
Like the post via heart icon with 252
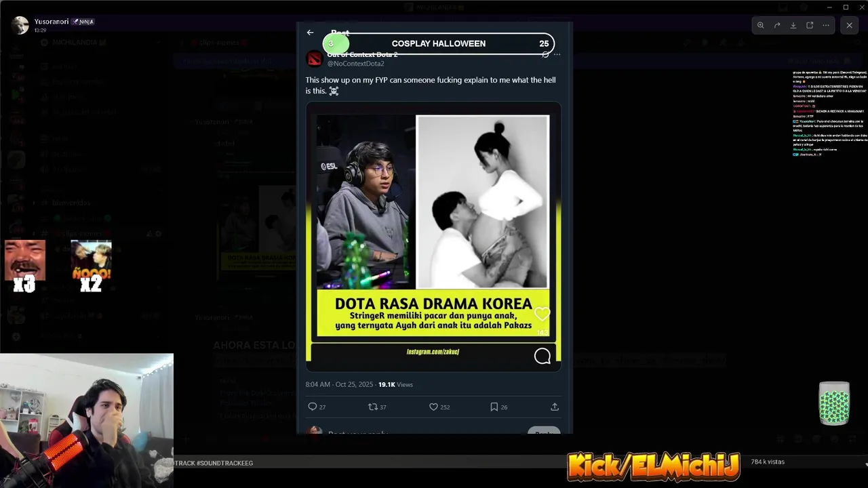433,407
